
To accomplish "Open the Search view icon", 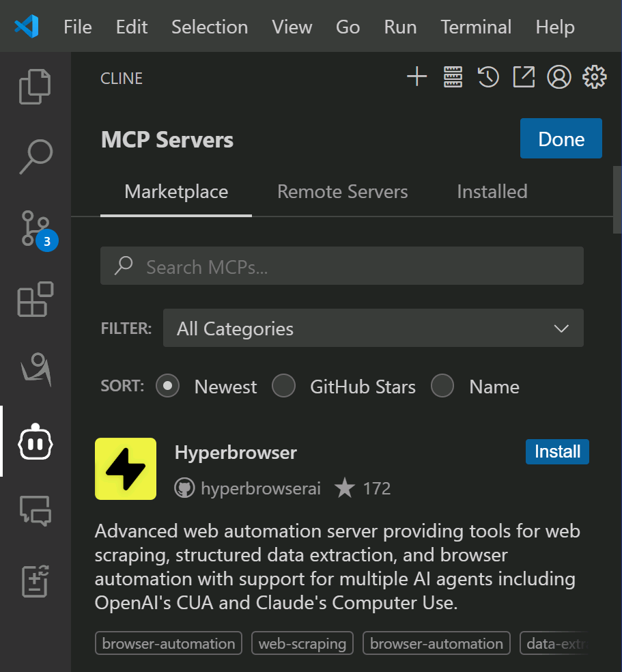I will coord(35,157).
